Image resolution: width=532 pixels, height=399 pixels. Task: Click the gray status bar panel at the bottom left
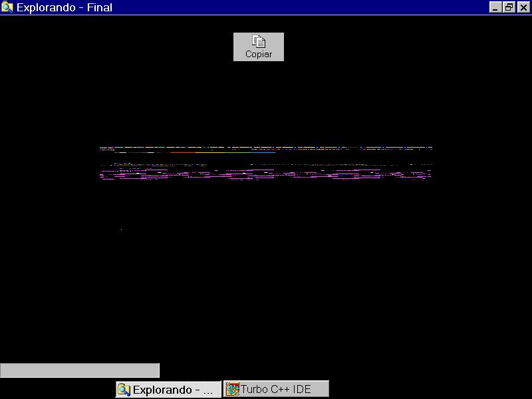[x=80, y=370]
